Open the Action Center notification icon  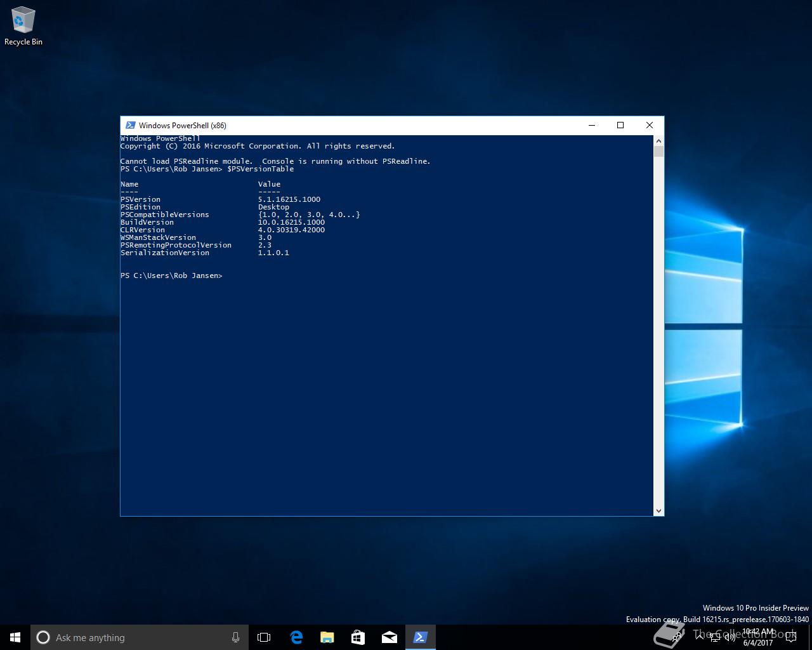pyautogui.click(x=790, y=637)
